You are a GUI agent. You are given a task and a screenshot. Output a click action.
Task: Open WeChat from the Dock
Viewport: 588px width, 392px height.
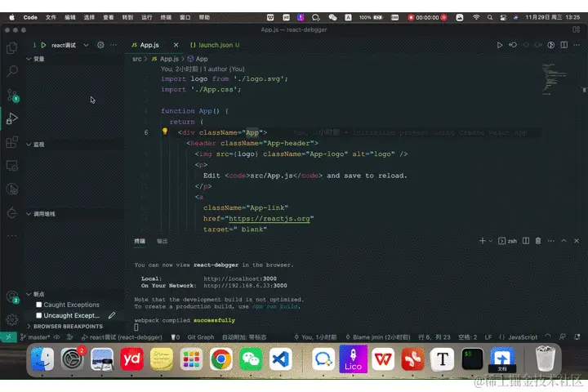251,359
